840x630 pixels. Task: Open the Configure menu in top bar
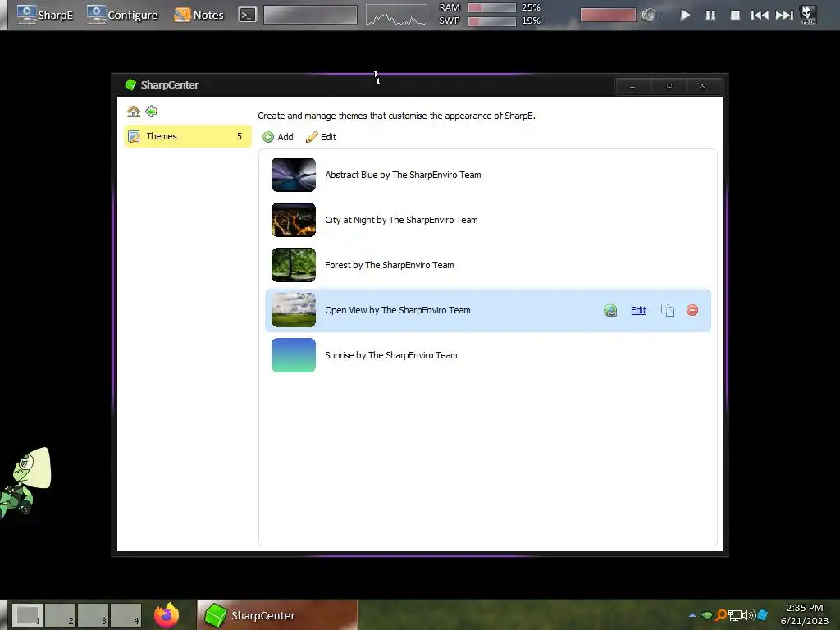(123, 15)
